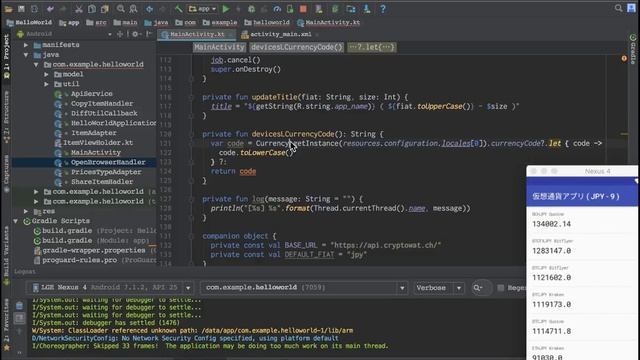The height and width of the screenshot is (360, 640).
Task: Run the app with green play icon
Action: click(226, 9)
